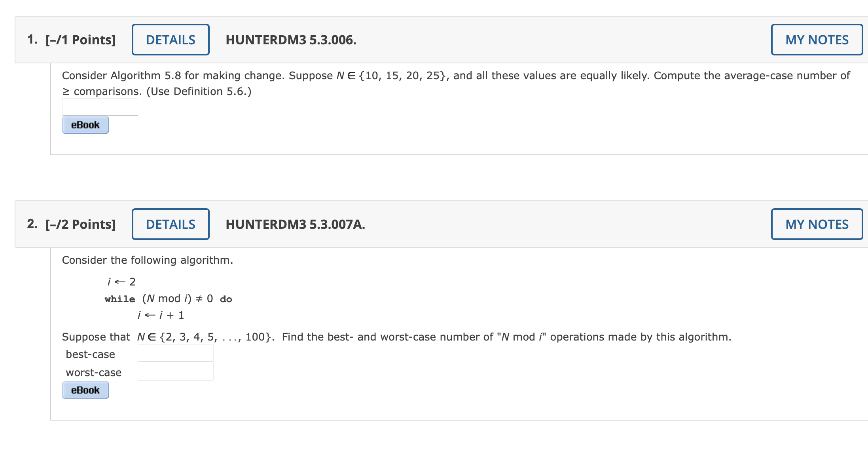Click DETAILS next to [-/1 Points]
The width and height of the screenshot is (868, 451).
(170, 39)
